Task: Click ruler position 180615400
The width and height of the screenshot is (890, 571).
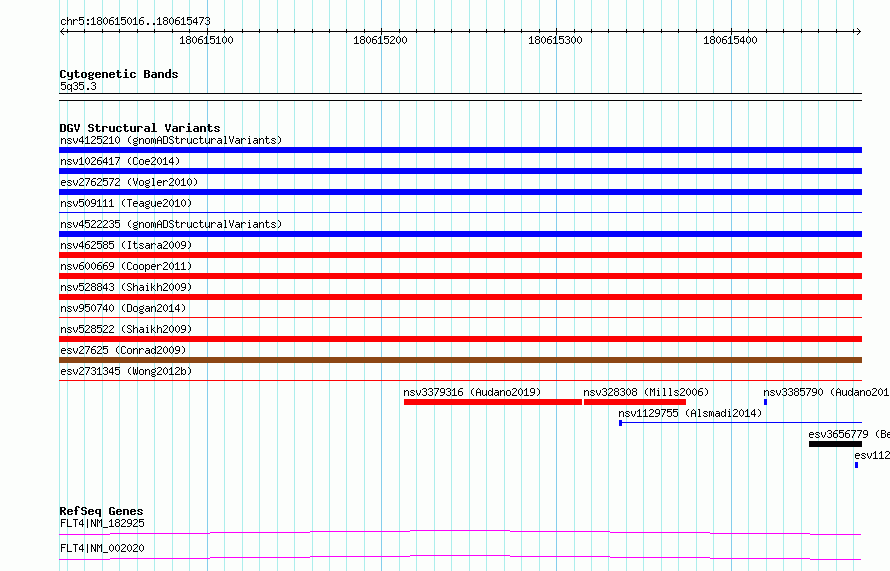Action: (x=730, y=40)
